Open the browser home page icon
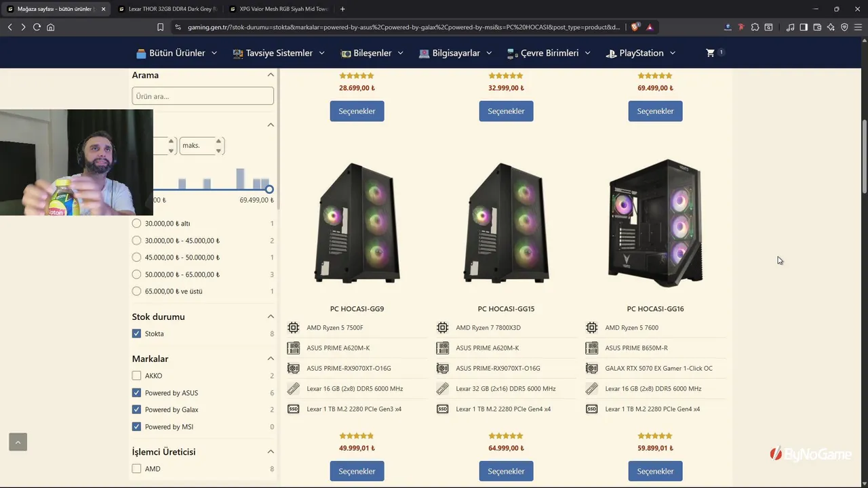The width and height of the screenshot is (868, 488). 50,27
